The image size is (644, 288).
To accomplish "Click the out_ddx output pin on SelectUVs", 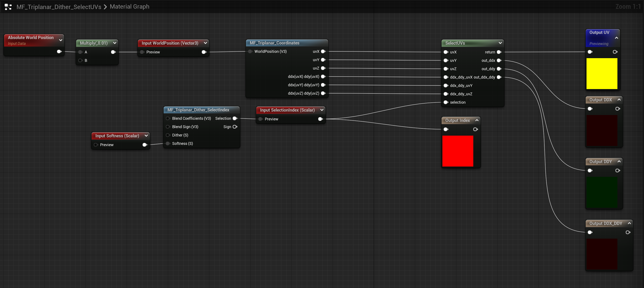I will [x=499, y=60].
